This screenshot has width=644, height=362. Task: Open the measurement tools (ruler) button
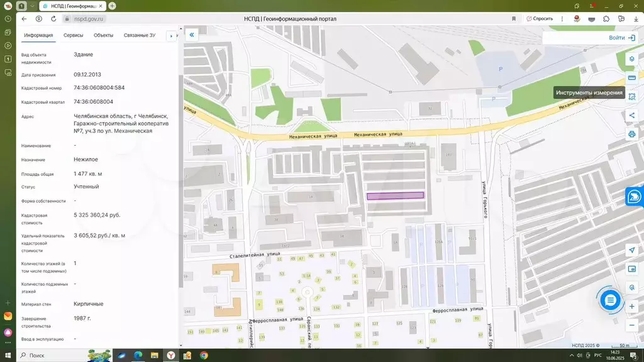(x=631, y=78)
